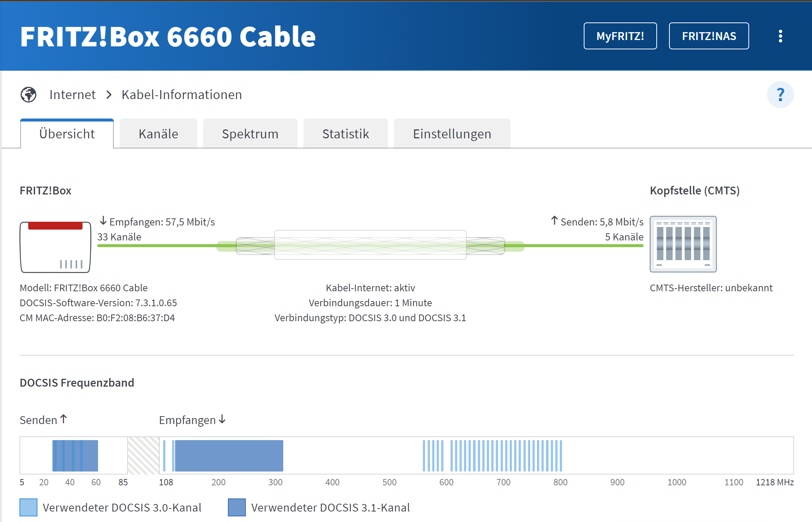Click the light blue DOCSIS 3.0 legend swatch
Image resolution: width=812 pixels, height=522 pixels.
(x=28, y=507)
